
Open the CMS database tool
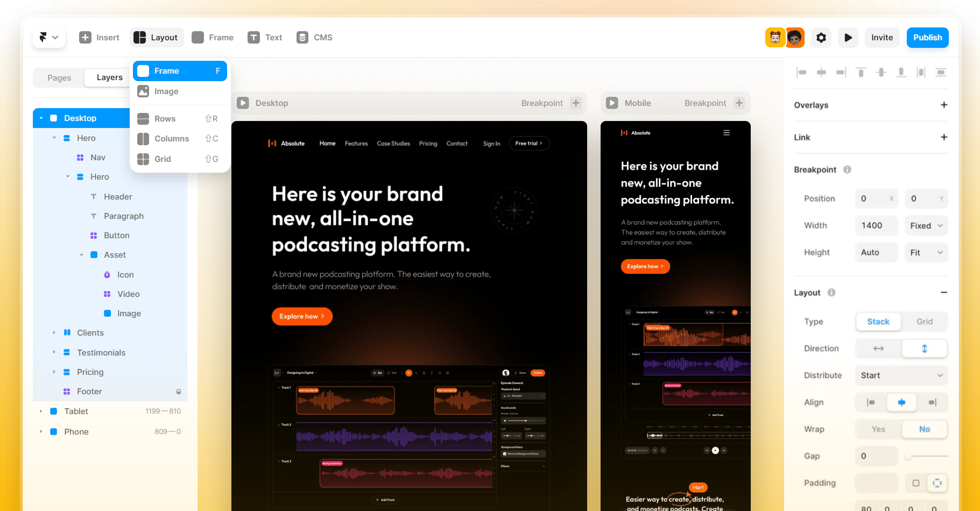pyautogui.click(x=315, y=38)
